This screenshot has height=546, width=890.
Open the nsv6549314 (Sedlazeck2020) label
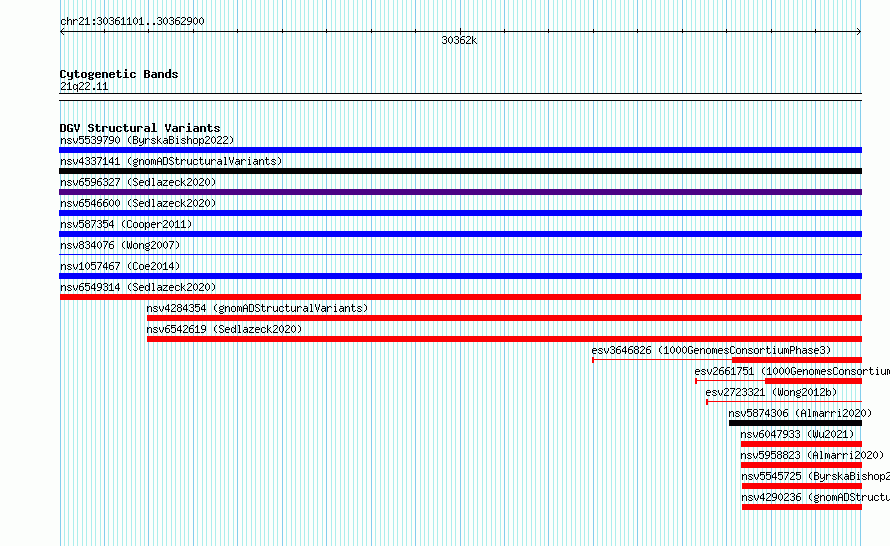click(138, 287)
